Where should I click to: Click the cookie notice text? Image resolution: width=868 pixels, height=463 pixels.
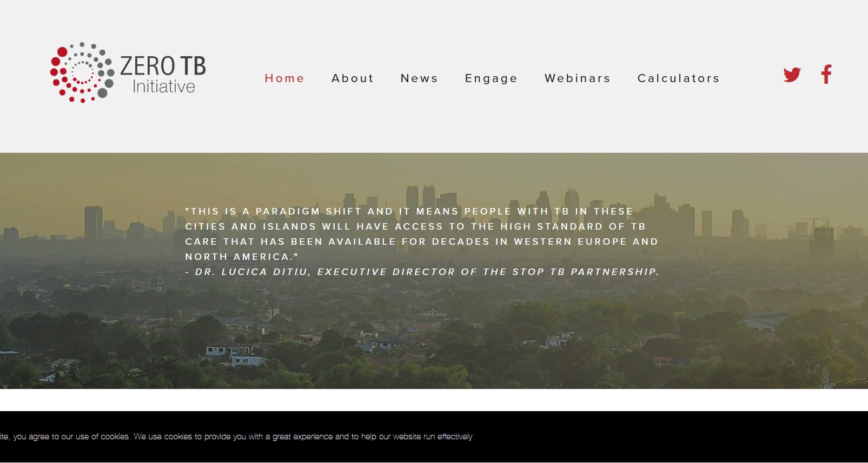click(237, 437)
